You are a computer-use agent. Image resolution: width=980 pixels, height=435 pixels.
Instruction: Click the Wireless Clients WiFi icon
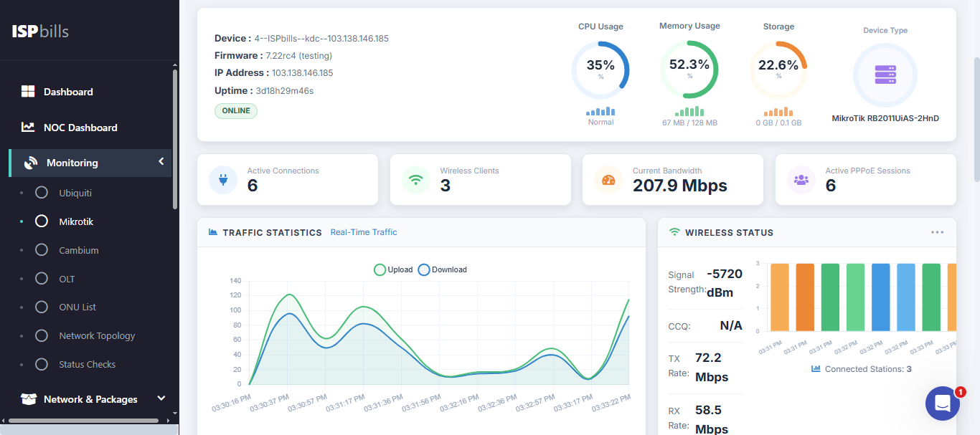click(415, 179)
